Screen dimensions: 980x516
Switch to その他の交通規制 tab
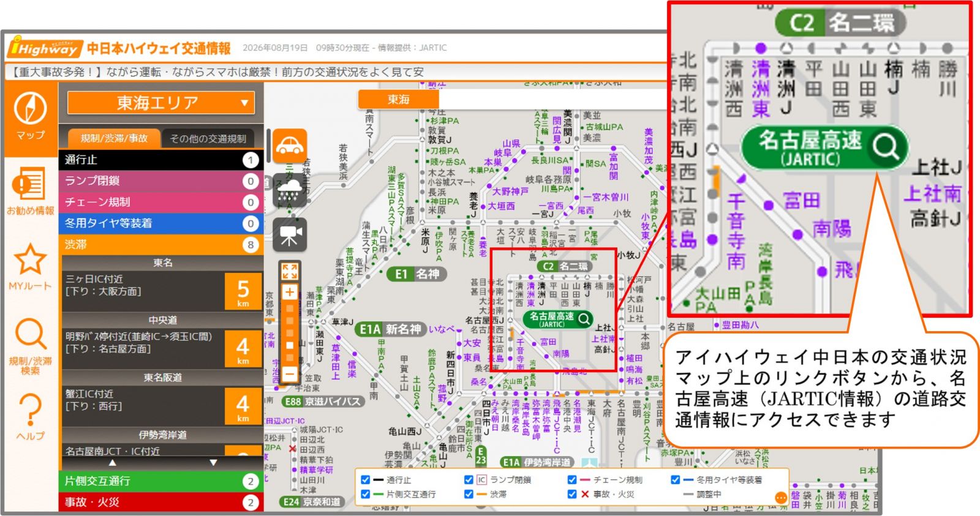[x=208, y=139]
